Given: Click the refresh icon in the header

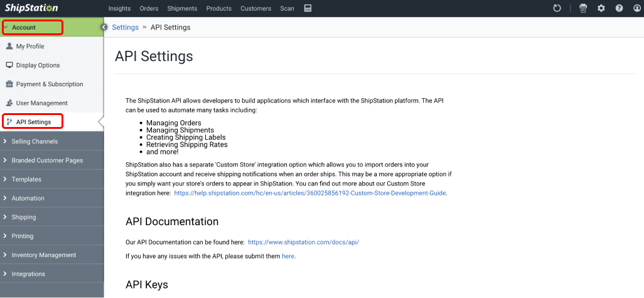Looking at the screenshot, I should point(557,8).
